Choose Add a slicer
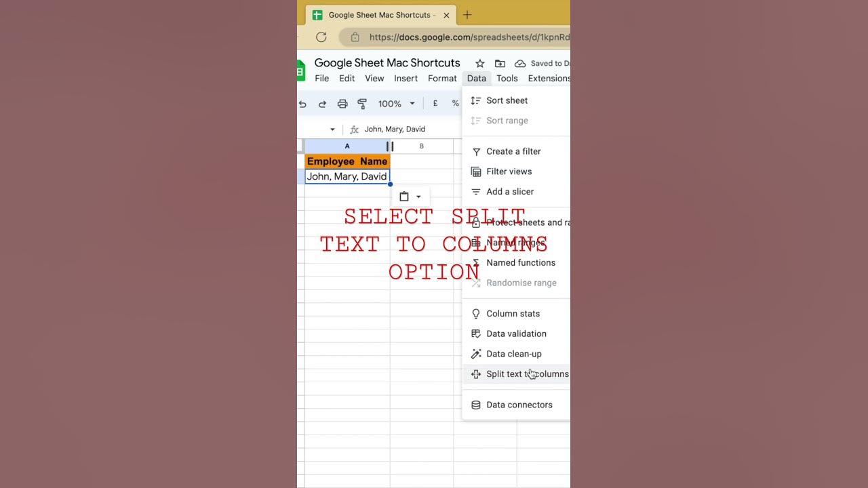The image size is (868, 488). click(x=516, y=192)
